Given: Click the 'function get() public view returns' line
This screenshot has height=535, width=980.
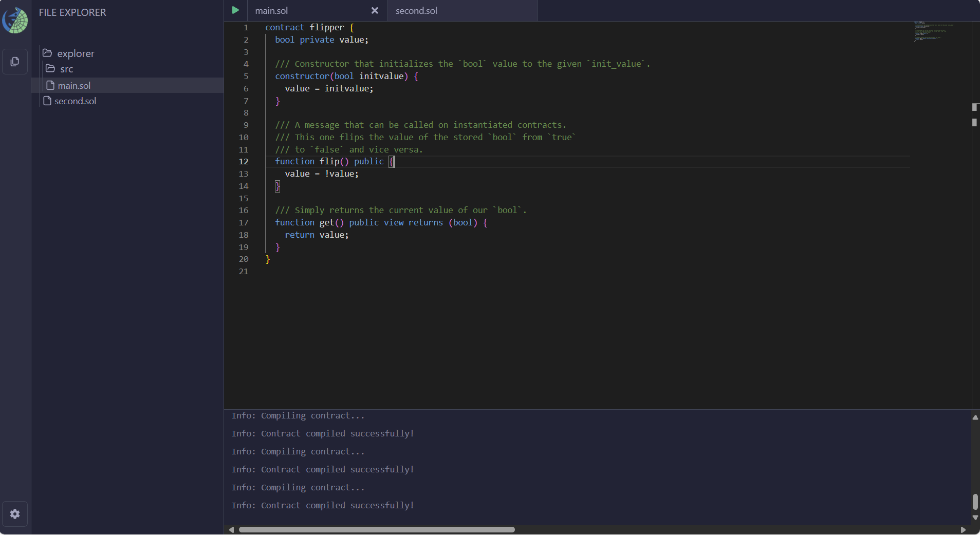Looking at the screenshot, I should click(381, 222).
